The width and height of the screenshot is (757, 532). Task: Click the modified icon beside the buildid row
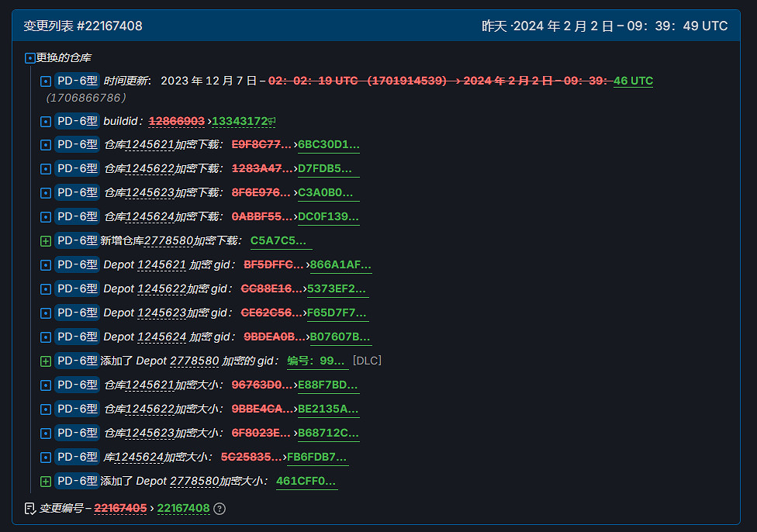coord(46,121)
